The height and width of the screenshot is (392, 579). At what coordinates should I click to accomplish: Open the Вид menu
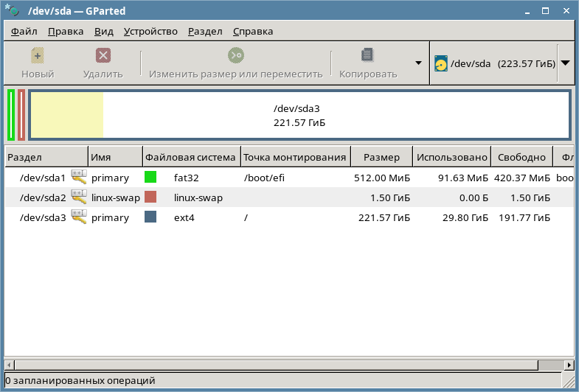(104, 32)
